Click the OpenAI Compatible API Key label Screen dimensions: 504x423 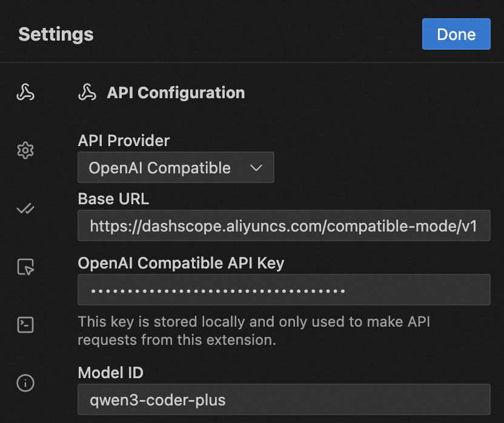[x=181, y=263]
